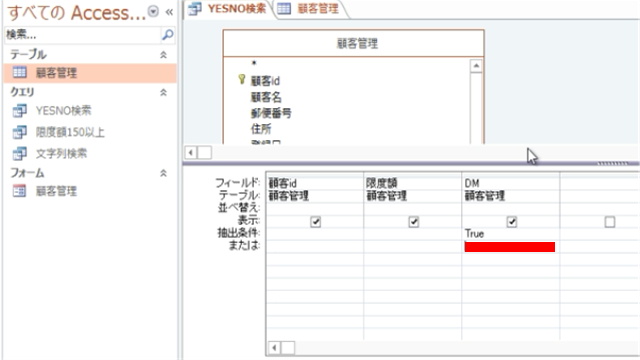Click the YESNO検索 query icon in navigation pane
This screenshot has width=640, height=360.
tap(20, 111)
